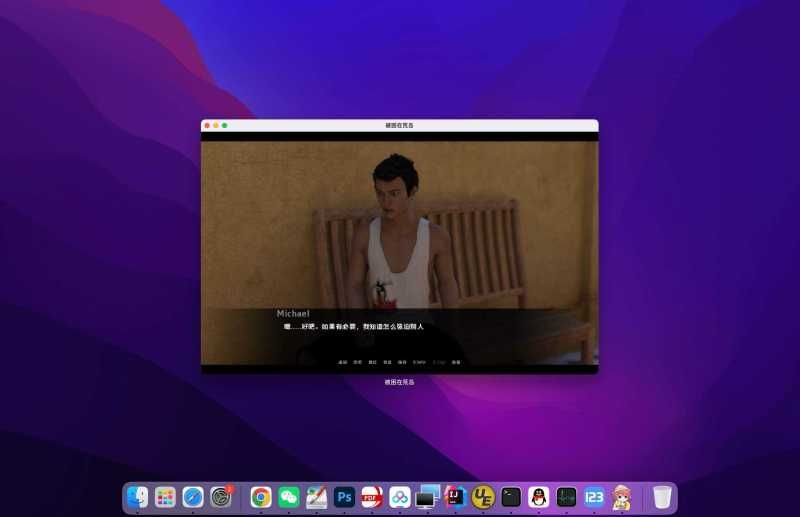Open the blue 123 app in the Dock

tap(594, 497)
